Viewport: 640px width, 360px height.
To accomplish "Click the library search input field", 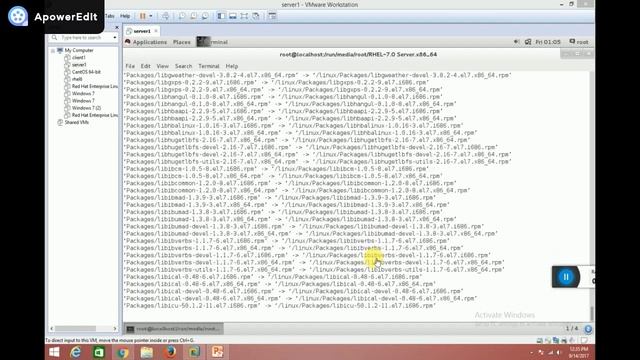I will [x=84, y=38].
